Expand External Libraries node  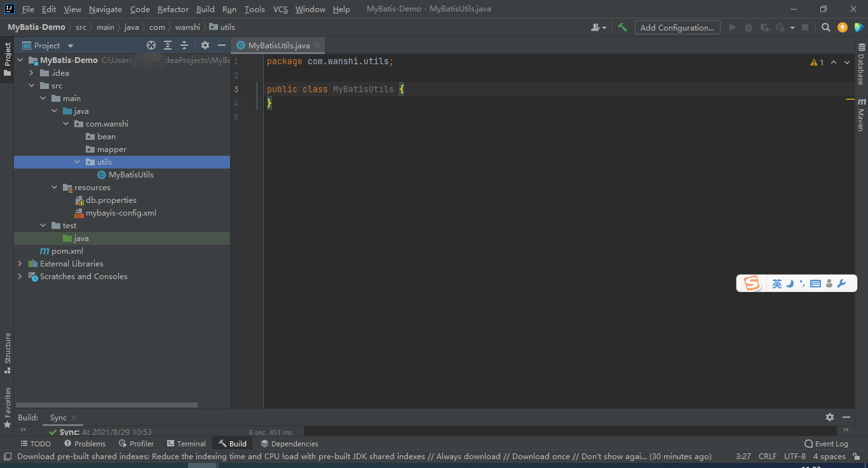coord(20,264)
